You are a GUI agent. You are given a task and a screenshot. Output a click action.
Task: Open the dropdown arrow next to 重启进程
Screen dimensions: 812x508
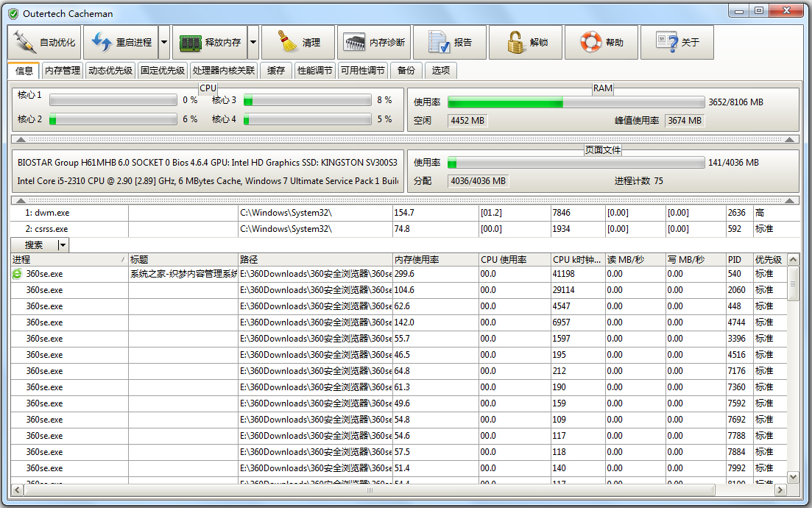[x=164, y=43]
